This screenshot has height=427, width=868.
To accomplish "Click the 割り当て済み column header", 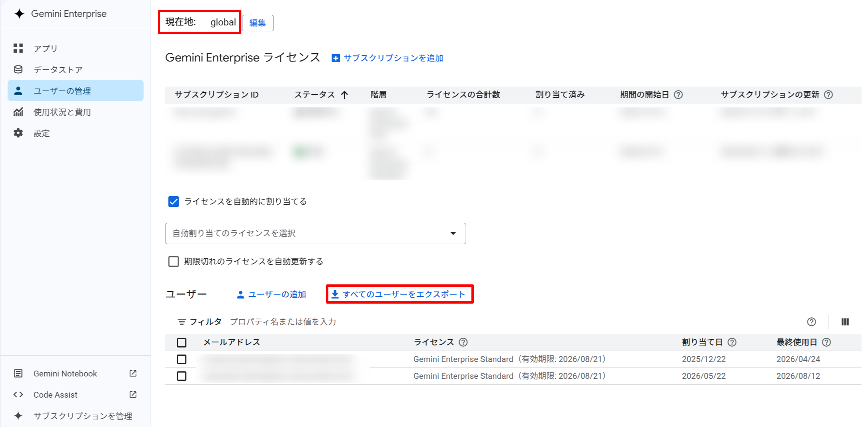I will [560, 95].
